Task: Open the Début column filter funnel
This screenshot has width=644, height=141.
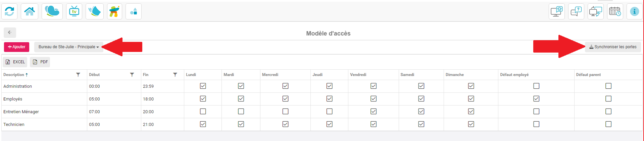Action: (132, 75)
